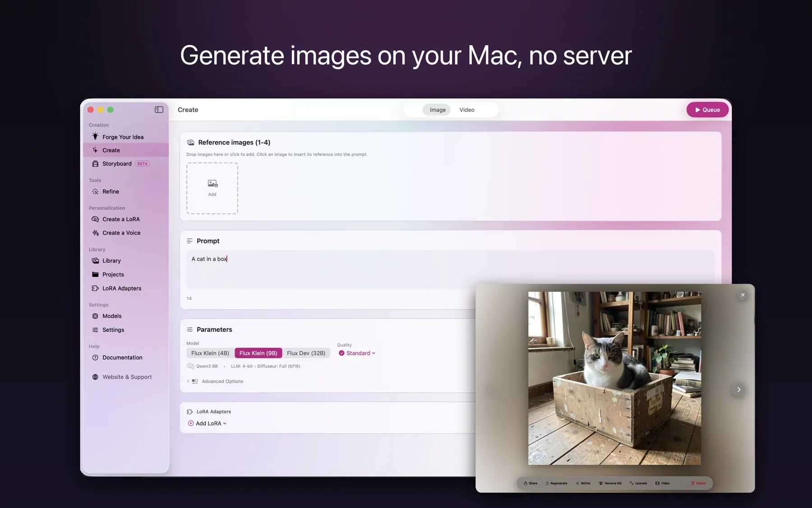Screen dimensions: 812x508
Task: Click the generated cat image thumbnail
Action: pyautogui.click(x=614, y=378)
